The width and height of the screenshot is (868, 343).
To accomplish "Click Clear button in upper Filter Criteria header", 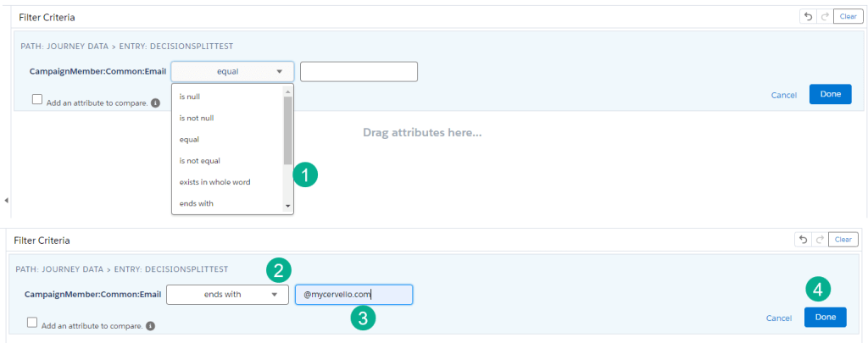I will 848,16.
